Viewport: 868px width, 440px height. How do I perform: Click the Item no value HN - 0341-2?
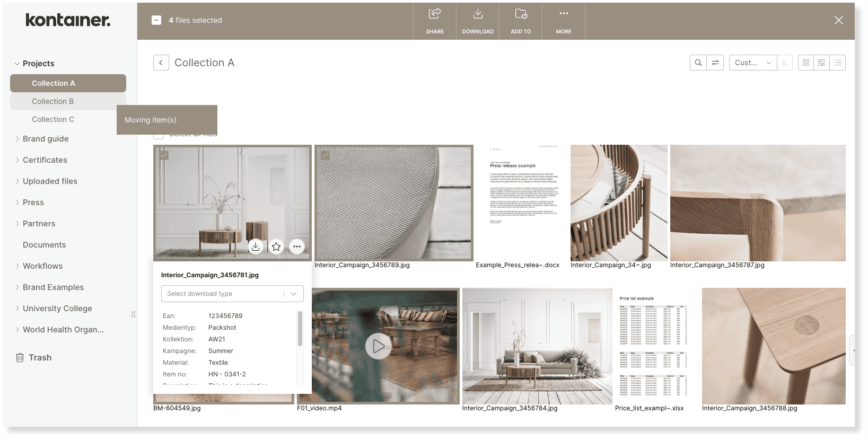(227, 374)
